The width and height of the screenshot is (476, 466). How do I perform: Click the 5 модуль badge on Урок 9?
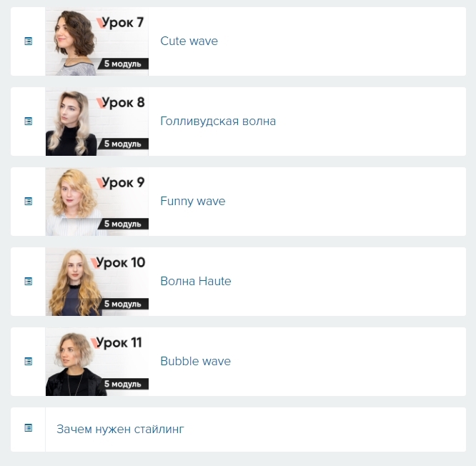[123, 224]
